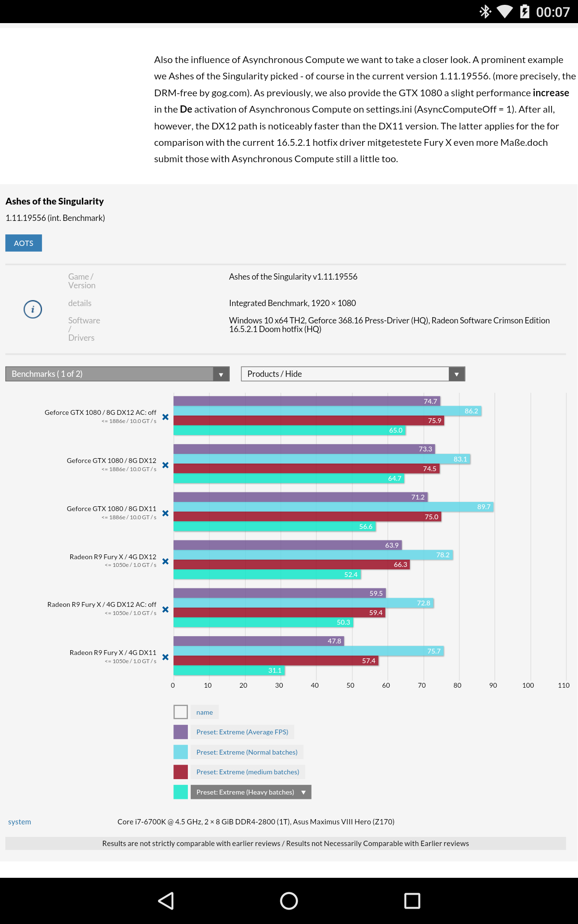The image size is (578, 924).
Task: Toggle purple Average FPS legend swatch
Action: (x=181, y=732)
